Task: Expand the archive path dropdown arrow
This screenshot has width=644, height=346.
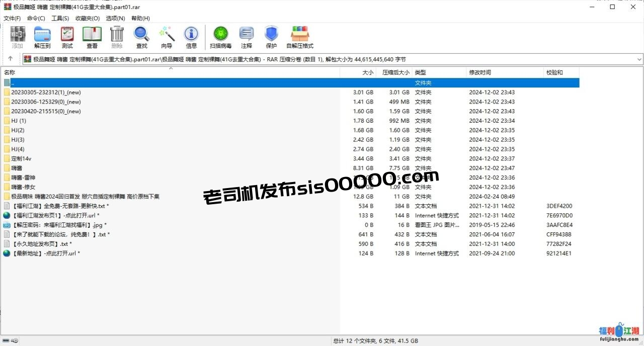Action: [639, 59]
